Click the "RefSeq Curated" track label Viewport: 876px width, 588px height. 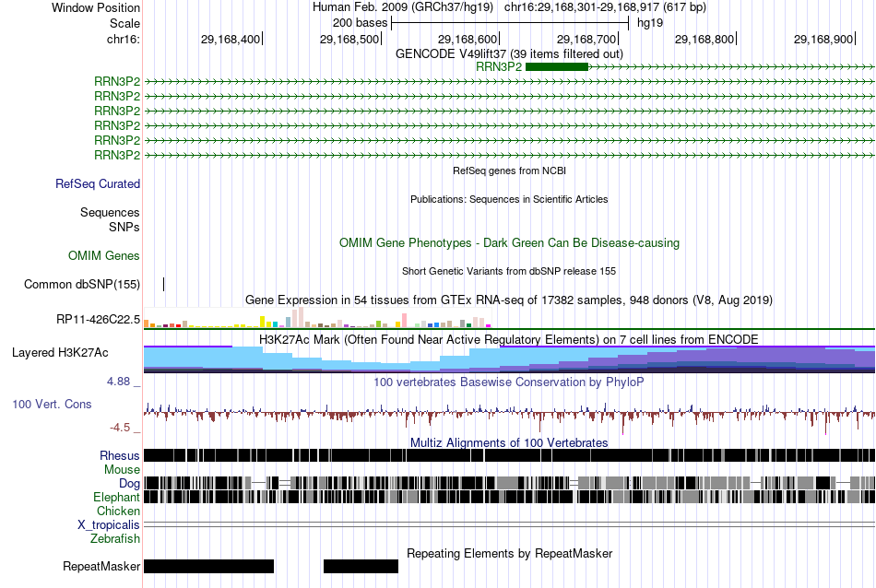98,183
